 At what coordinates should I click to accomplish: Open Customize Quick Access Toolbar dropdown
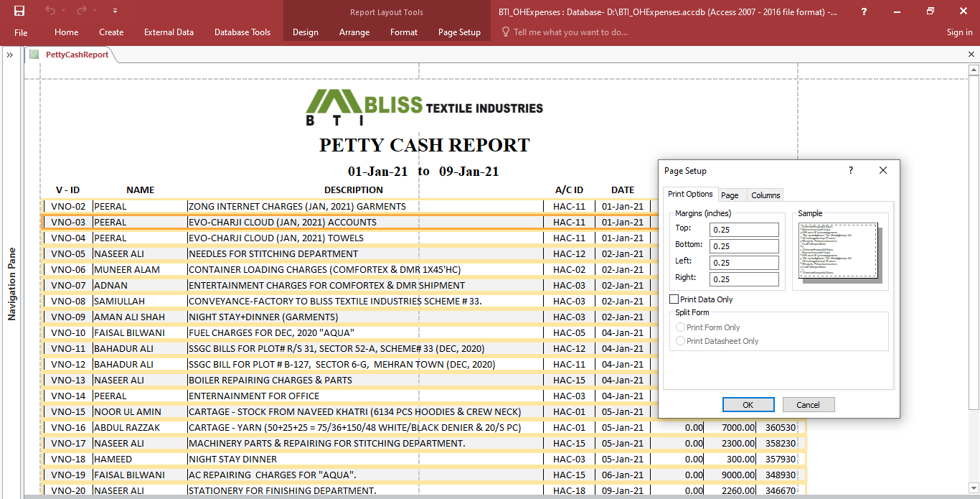coord(116,11)
